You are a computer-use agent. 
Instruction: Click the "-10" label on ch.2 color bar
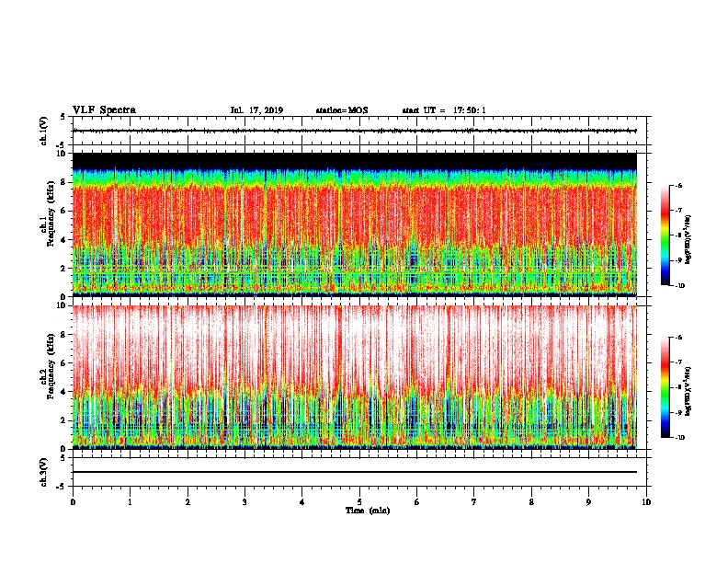[680, 438]
